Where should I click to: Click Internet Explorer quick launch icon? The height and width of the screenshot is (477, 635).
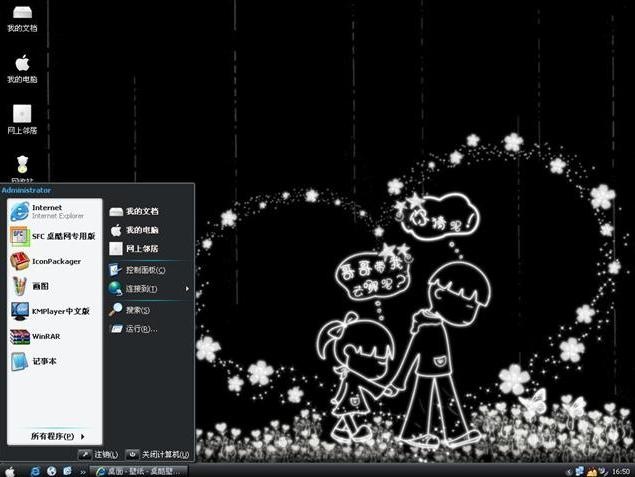pos(35,470)
